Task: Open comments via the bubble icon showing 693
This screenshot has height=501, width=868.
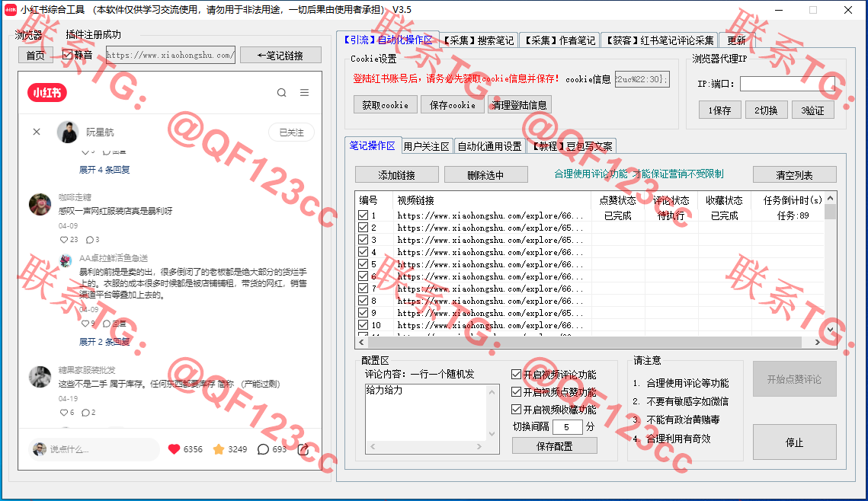Action: click(x=263, y=449)
